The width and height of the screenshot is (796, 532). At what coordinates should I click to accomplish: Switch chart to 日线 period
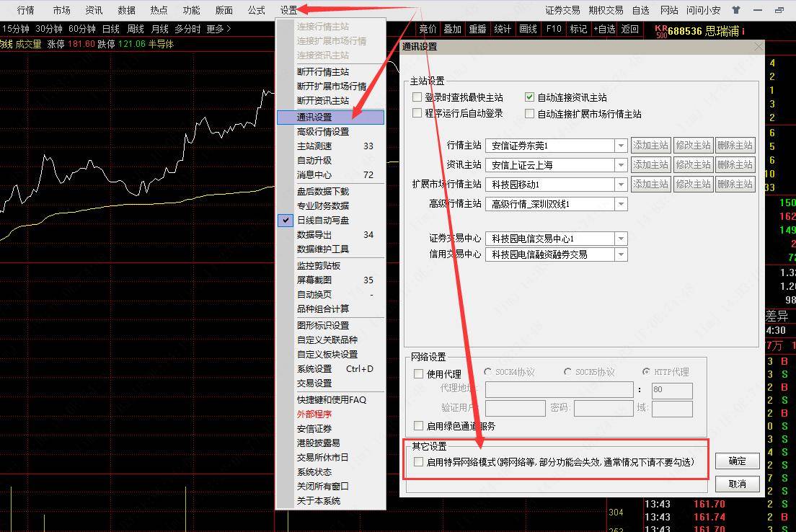point(110,29)
